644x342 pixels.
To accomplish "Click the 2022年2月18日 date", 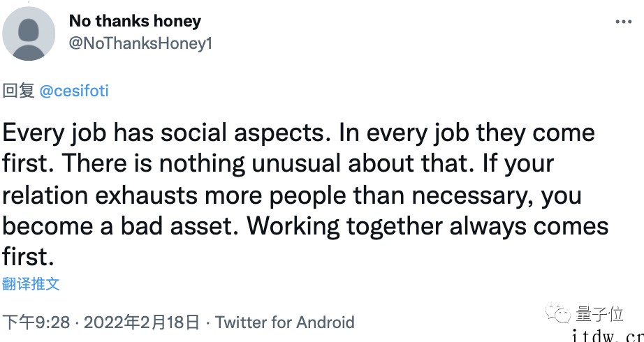I will [142, 322].
